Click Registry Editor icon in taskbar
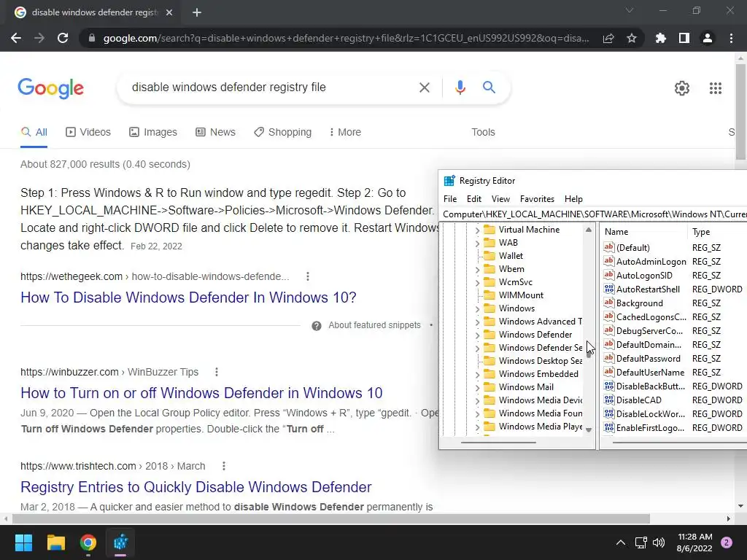Viewport: 747px width, 560px height. tap(120, 542)
